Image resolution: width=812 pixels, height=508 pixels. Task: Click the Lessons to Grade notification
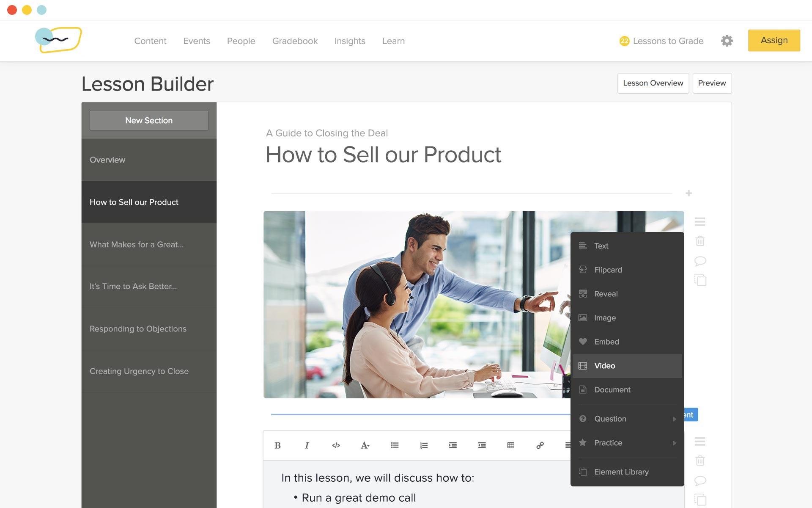[x=661, y=41]
